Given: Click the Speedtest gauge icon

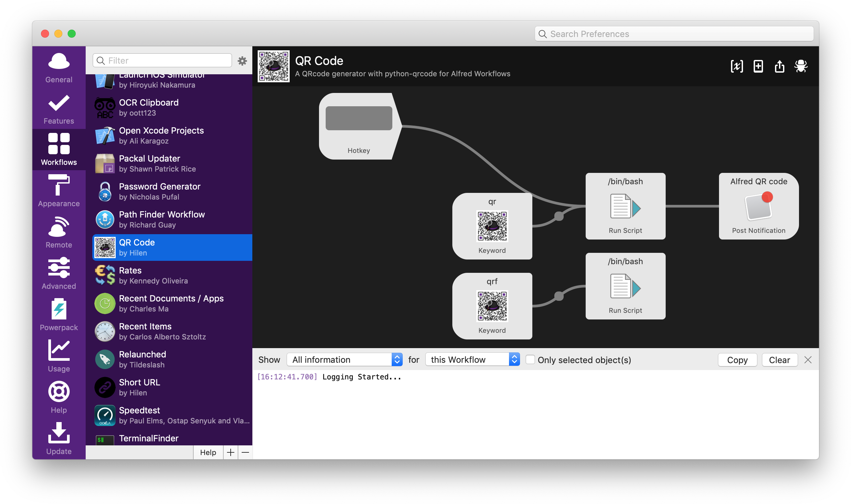Looking at the screenshot, I should (105, 415).
